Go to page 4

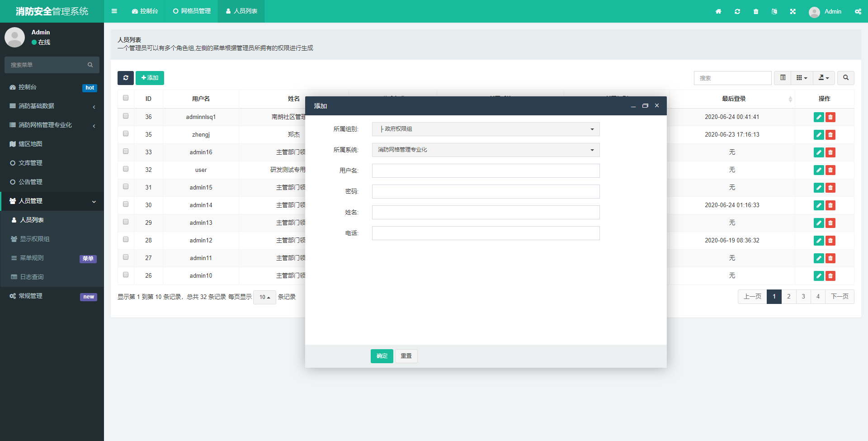tap(818, 297)
